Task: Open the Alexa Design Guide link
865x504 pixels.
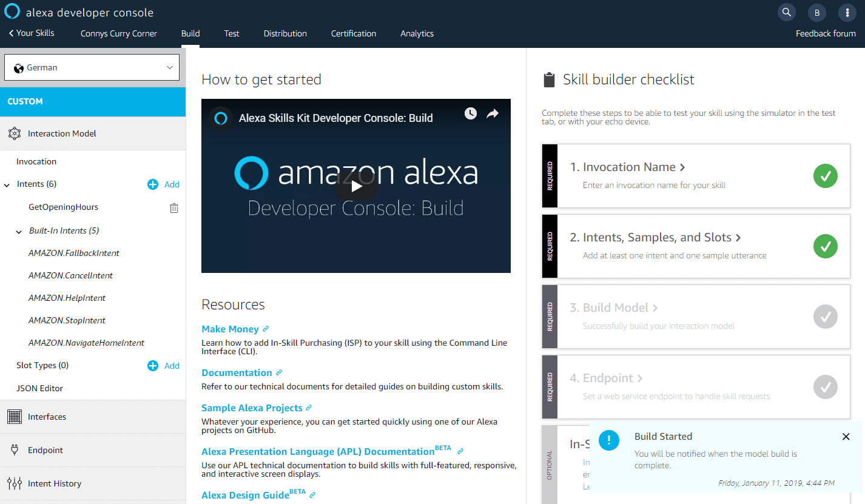Action: (254, 494)
